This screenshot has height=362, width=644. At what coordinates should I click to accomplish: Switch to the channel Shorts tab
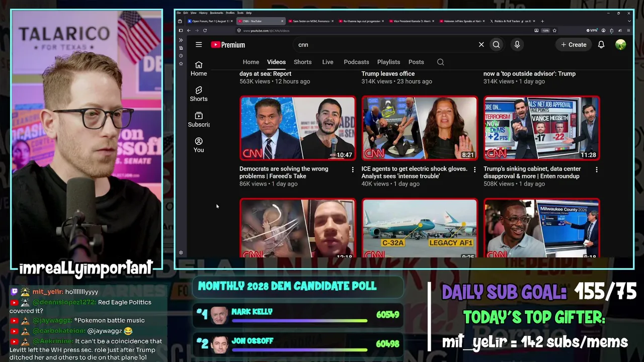click(x=302, y=62)
